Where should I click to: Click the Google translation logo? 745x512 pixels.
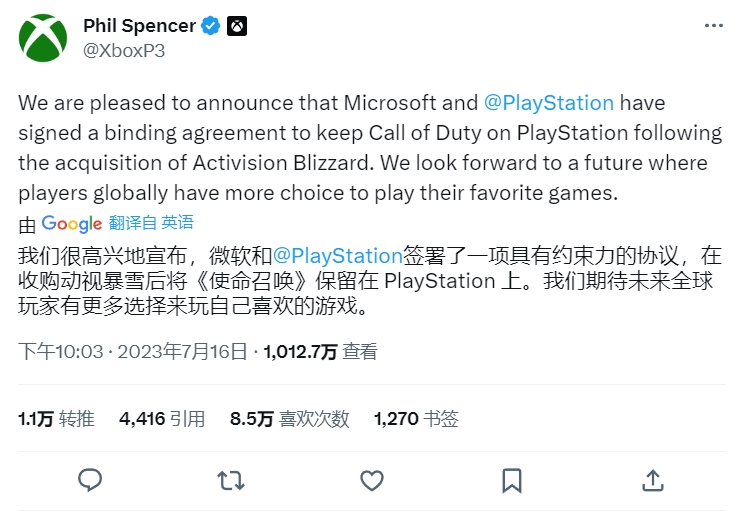[72, 223]
